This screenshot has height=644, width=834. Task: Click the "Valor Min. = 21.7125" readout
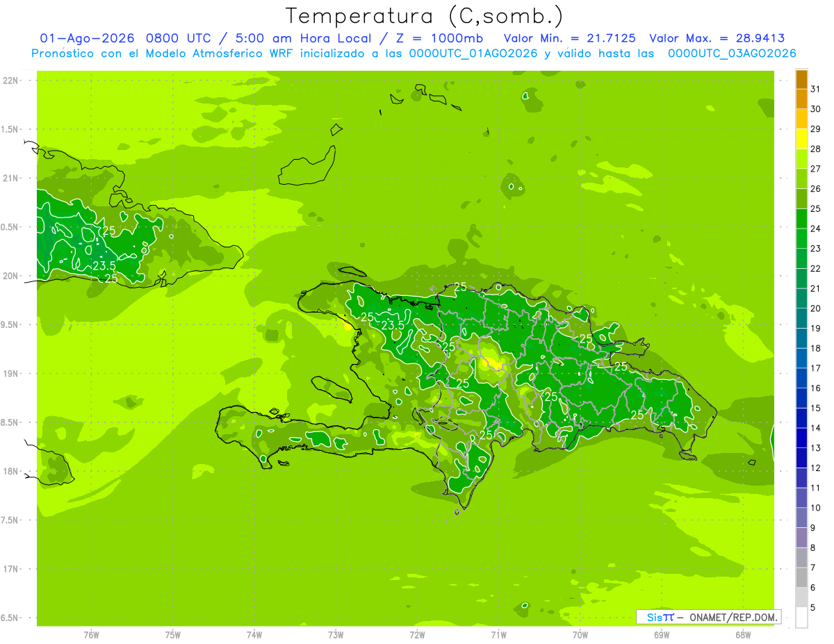pos(570,38)
